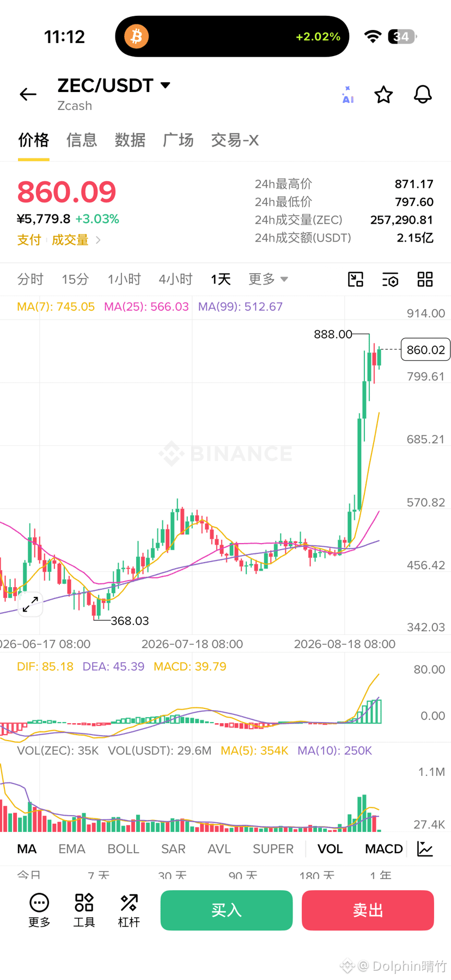Open the four-square grid layout icon
451x980 pixels.
click(x=425, y=279)
